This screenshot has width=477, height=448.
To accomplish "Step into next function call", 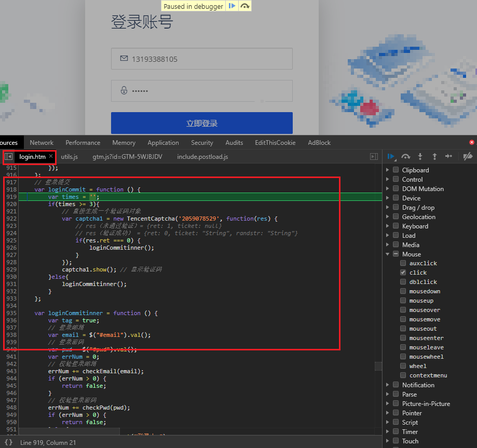I will pyautogui.click(x=420, y=156).
